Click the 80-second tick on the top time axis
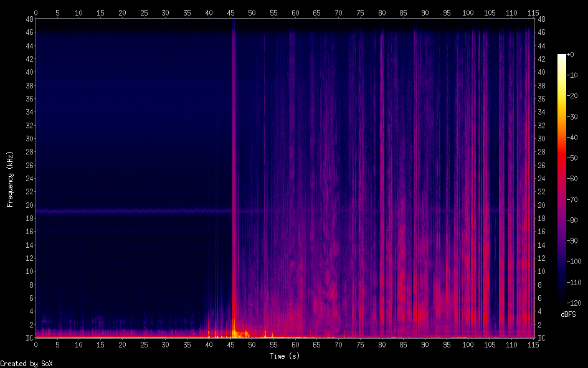Screen dimensions: 588x368 (382, 12)
